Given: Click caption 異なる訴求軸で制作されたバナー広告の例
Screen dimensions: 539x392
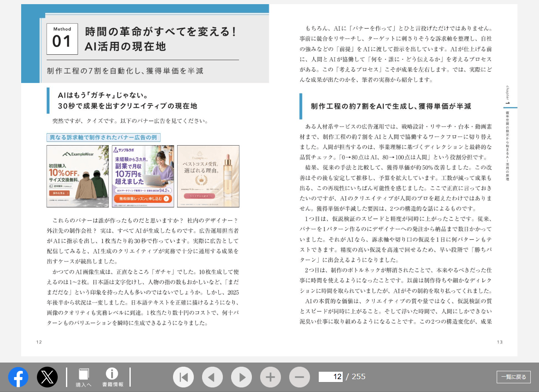Looking at the screenshot, I should pyautogui.click(x=103, y=137).
